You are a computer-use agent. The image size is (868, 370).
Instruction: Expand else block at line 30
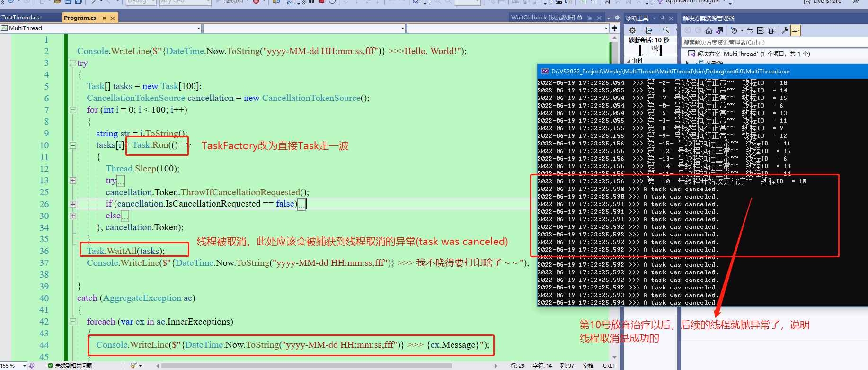tap(73, 216)
